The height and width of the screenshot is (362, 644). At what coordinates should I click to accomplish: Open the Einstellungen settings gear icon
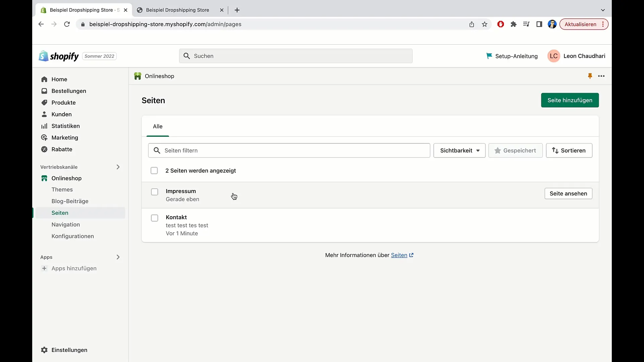pyautogui.click(x=44, y=350)
